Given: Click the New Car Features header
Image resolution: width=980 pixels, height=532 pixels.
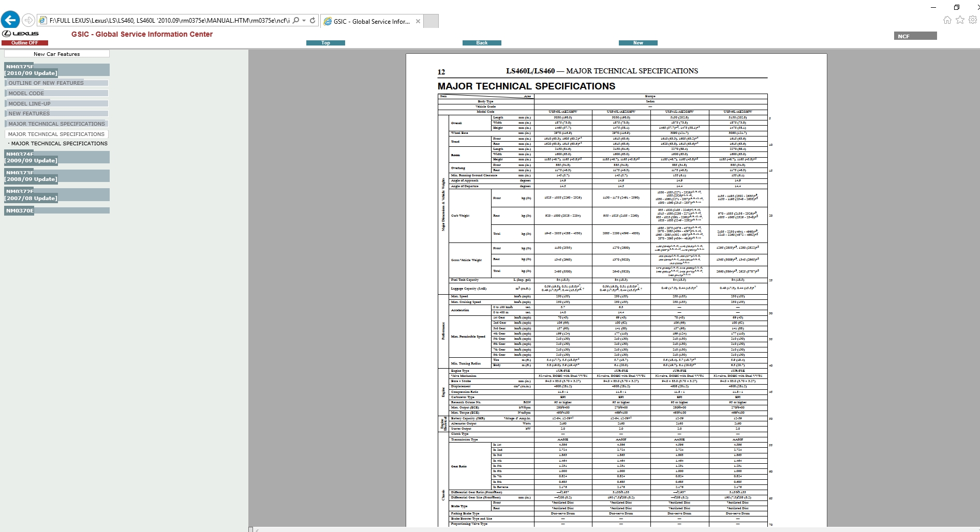Looking at the screenshot, I should click(57, 54).
